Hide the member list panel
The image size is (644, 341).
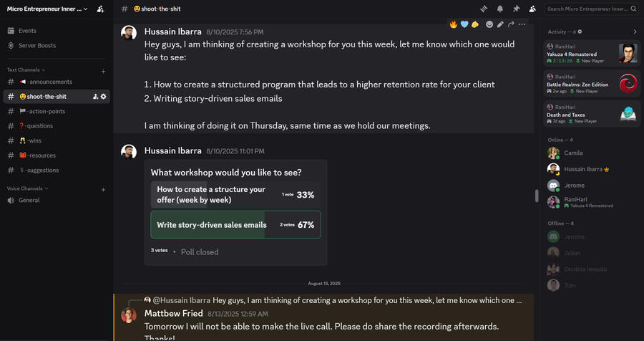tap(533, 9)
